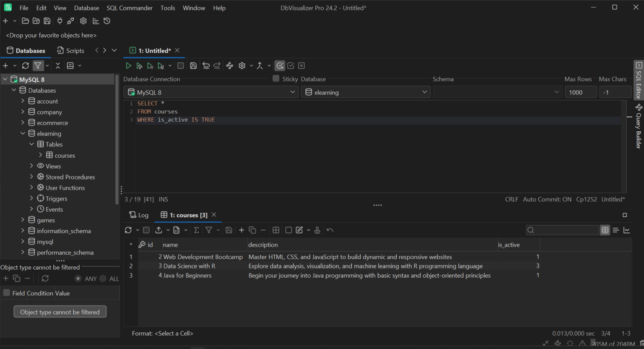Show the aggregation sigma icon in results

196,230
